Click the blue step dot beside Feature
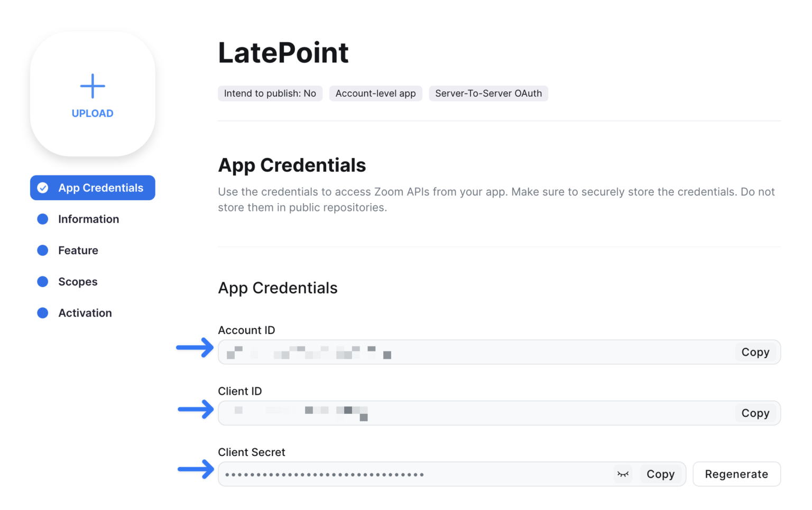 (x=42, y=250)
